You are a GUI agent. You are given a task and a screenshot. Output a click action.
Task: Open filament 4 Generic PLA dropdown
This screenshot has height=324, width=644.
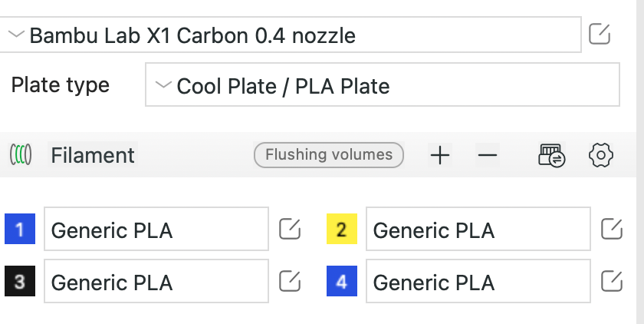pos(478,282)
